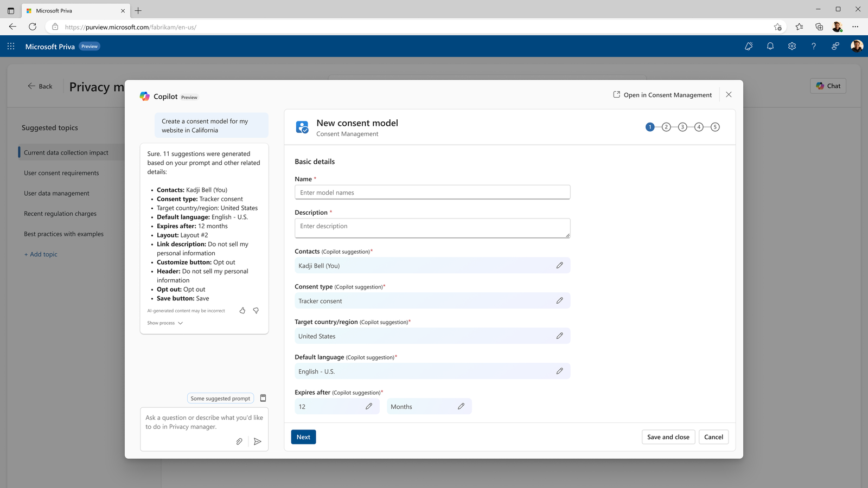Open the Chat button

(828, 86)
